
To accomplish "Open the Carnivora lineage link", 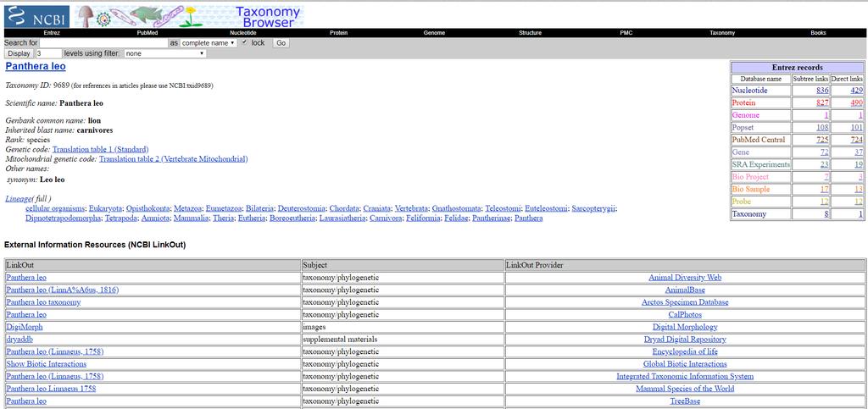I will (387, 218).
